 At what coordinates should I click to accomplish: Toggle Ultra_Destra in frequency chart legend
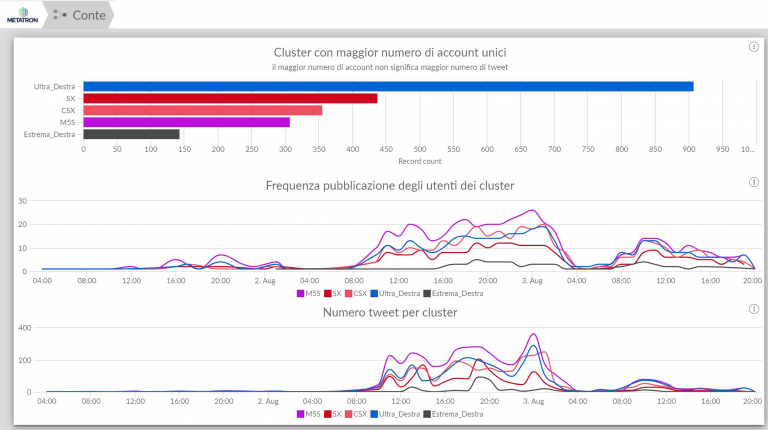(x=395, y=293)
